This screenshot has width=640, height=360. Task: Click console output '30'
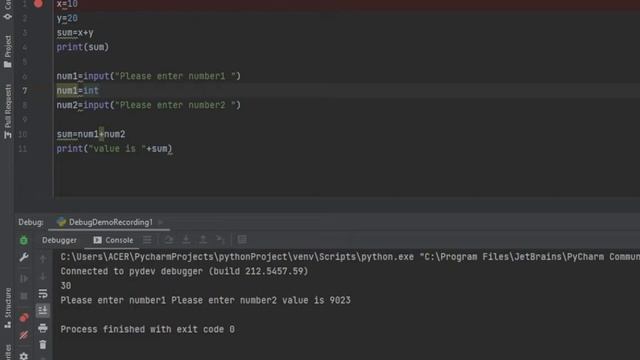point(66,286)
